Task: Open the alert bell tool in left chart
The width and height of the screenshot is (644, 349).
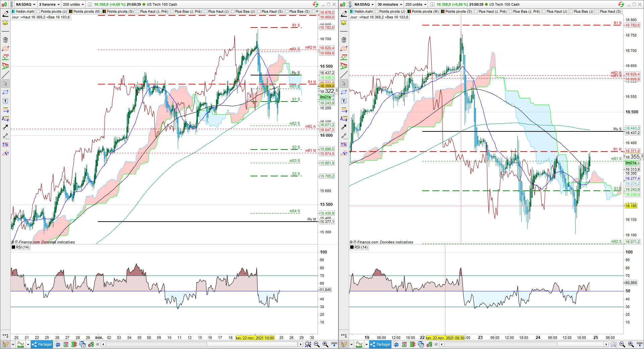Action: point(5,22)
